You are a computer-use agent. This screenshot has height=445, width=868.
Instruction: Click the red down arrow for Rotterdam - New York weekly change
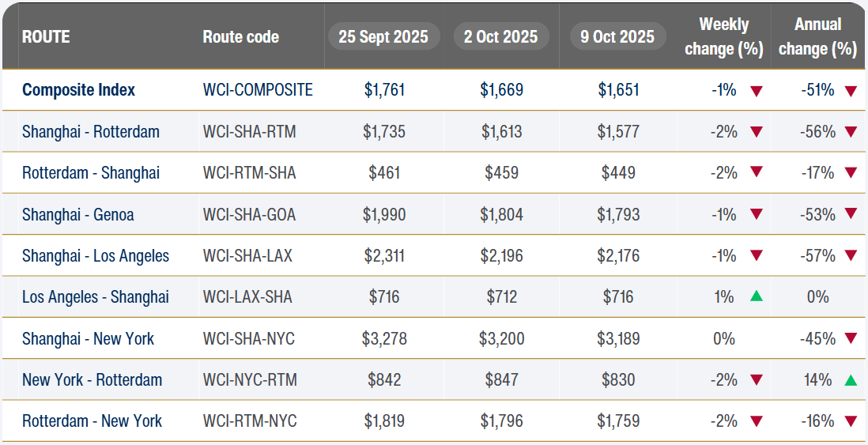757,421
